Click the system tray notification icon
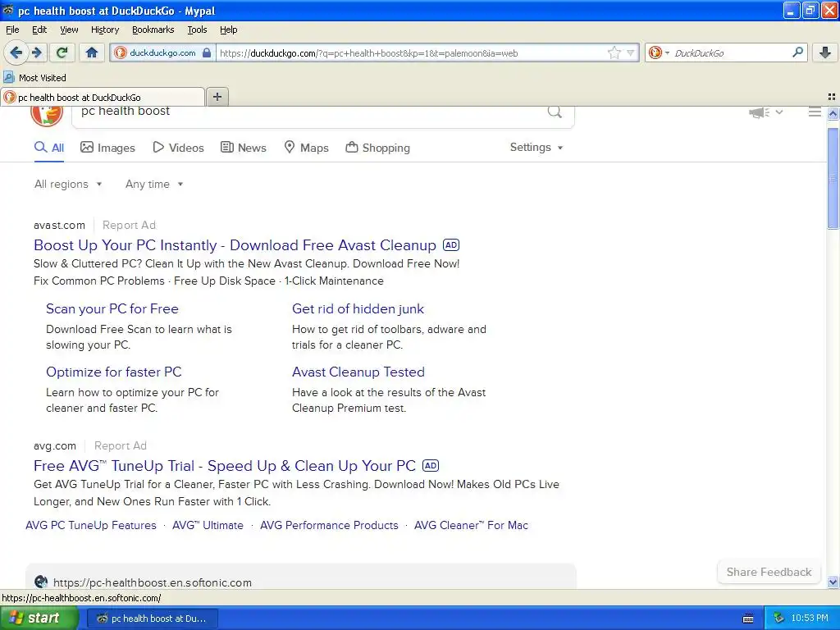 [x=778, y=619]
